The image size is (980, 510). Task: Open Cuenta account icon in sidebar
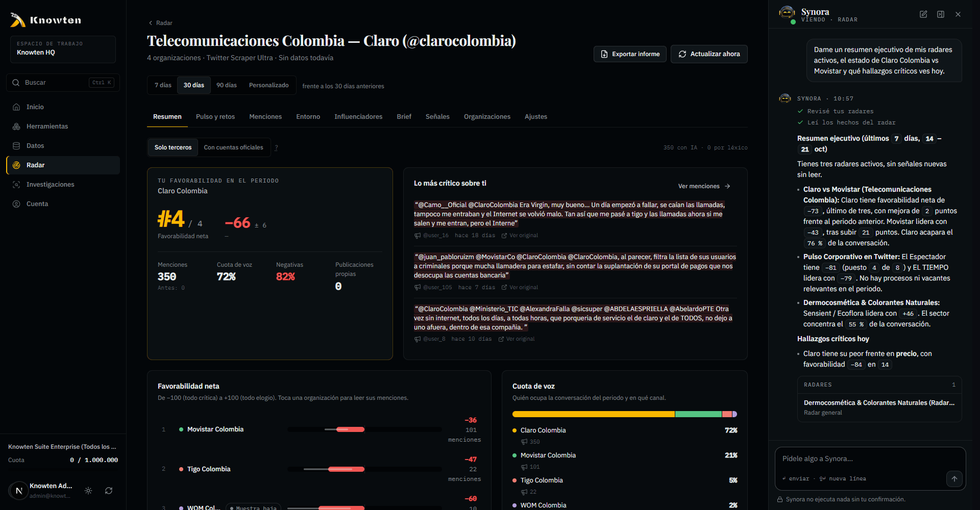16,204
